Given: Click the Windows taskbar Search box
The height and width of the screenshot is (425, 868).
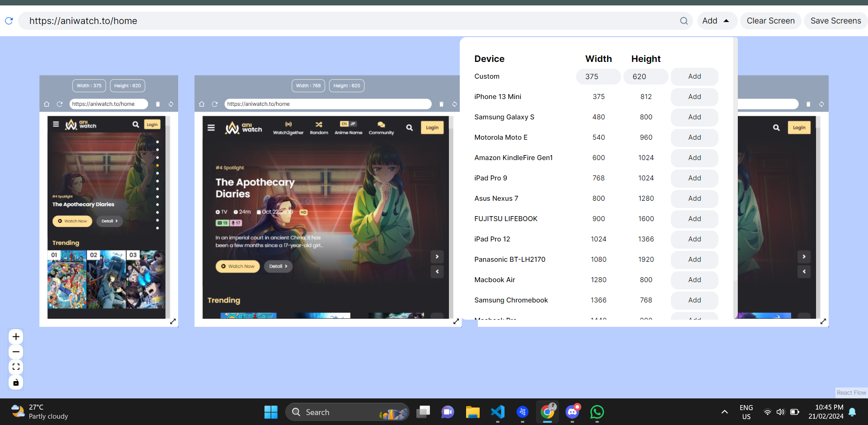Looking at the screenshot, I should tap(347, 412).
